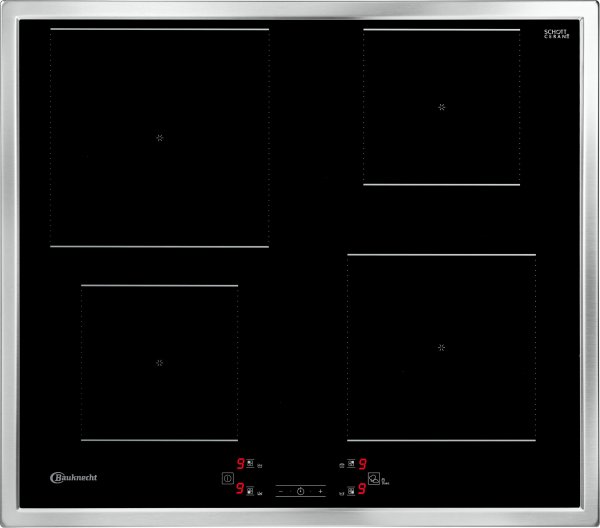Tap the special function icon right of controls
The width and height of the screenshot is (600, 528).
click(374, 479)
